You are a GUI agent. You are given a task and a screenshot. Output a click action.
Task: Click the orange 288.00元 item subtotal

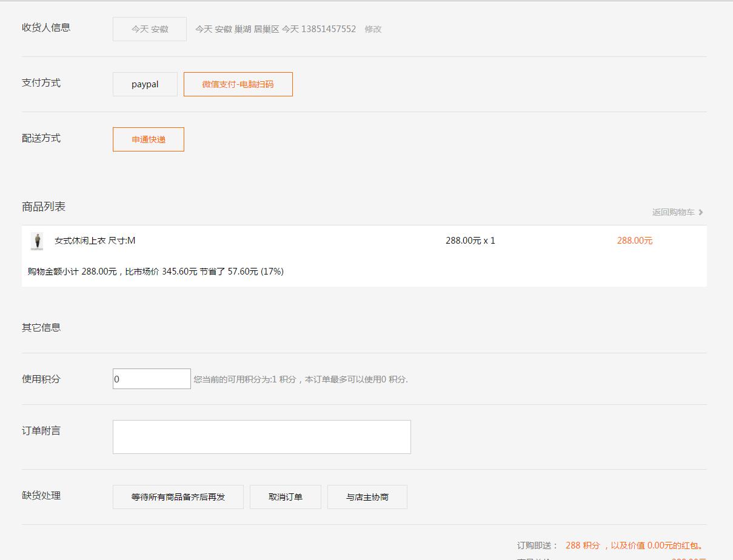click(x=634, y=241)
